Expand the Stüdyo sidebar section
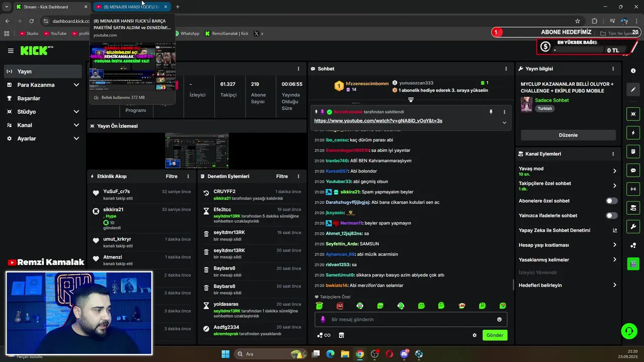The height and width of the screenshot is (362, 644). (x=76, y=112)
